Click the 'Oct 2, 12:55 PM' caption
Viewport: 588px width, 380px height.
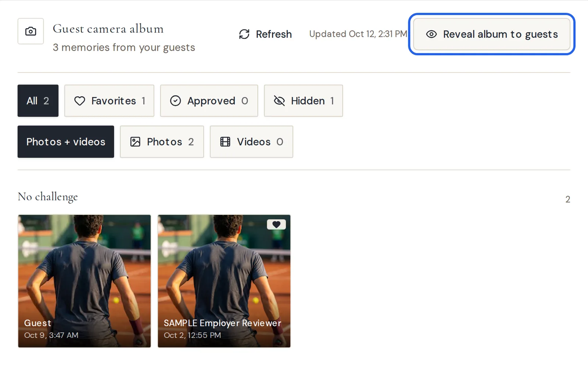pyautogui.click(x=192, y=335)
